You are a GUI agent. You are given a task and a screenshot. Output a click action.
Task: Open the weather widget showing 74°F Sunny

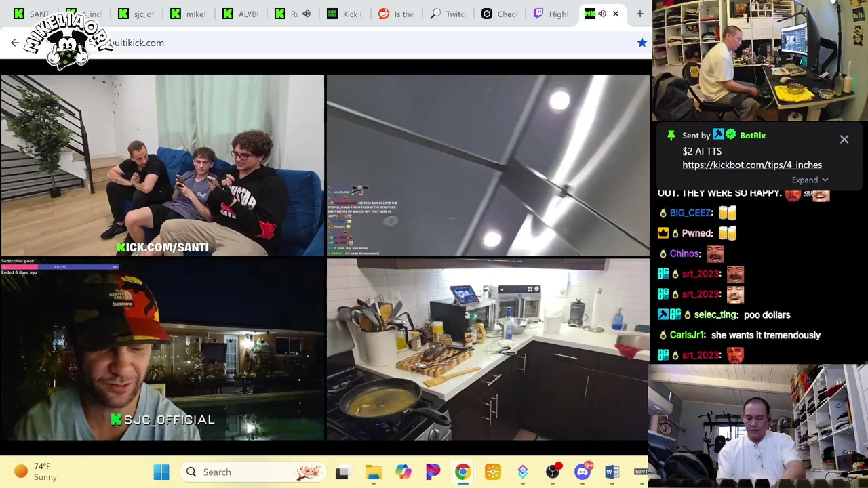(x=35, y=472)
